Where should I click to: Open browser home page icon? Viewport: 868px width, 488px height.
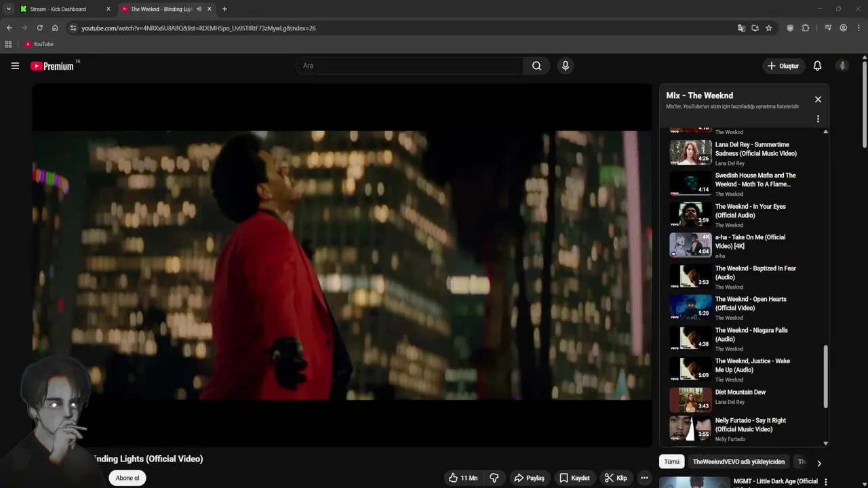55,28
